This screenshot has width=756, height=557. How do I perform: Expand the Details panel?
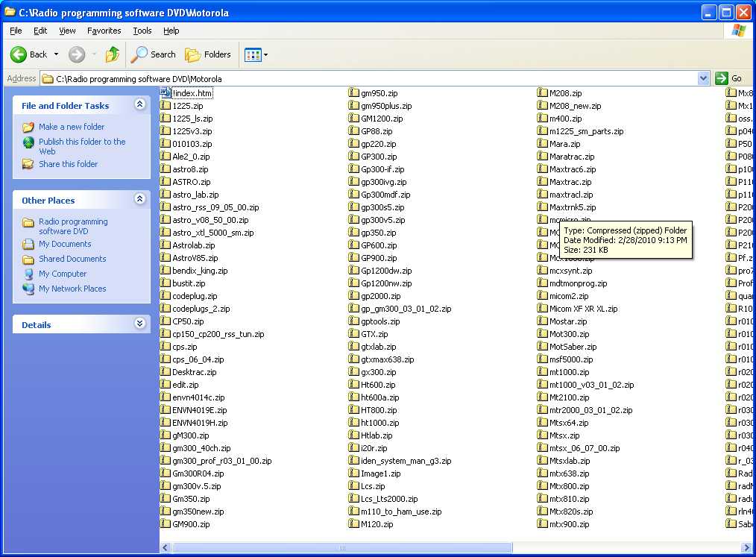[x=139, y=324]
